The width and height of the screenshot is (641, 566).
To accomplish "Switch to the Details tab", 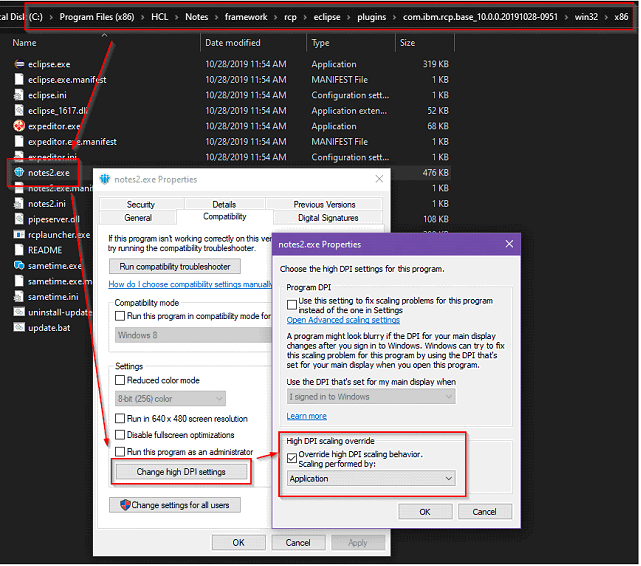I will click(224, 204).
